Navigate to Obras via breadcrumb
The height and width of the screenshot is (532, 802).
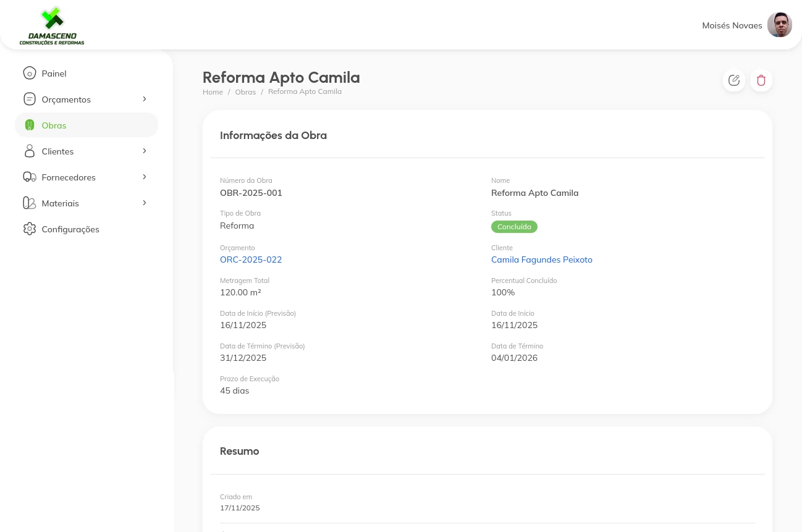click(x=245, y=92)
